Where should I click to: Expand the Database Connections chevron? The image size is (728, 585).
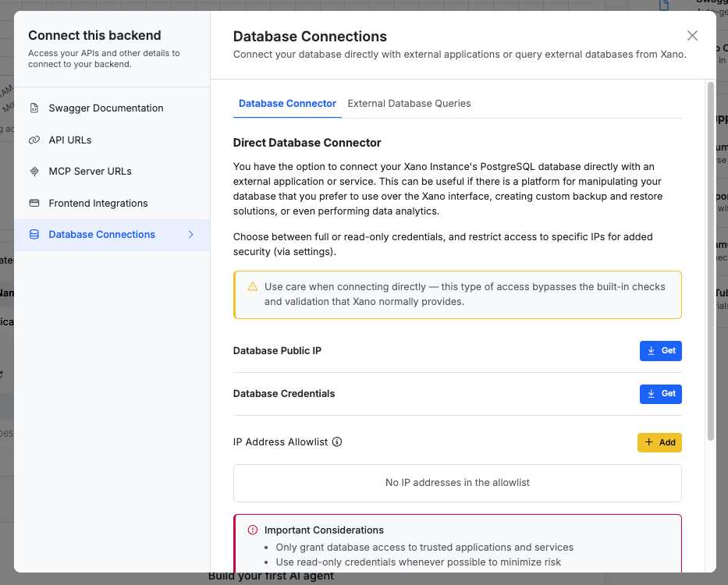click(191, 235)
